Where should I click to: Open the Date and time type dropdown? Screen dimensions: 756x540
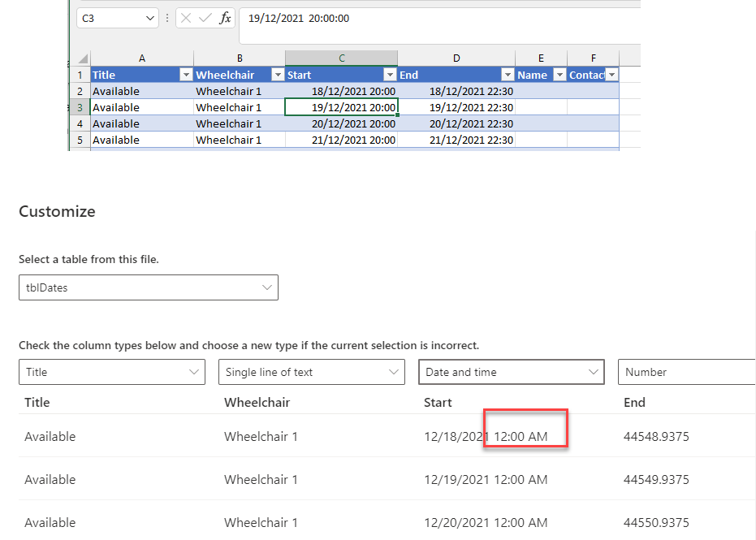512,372
